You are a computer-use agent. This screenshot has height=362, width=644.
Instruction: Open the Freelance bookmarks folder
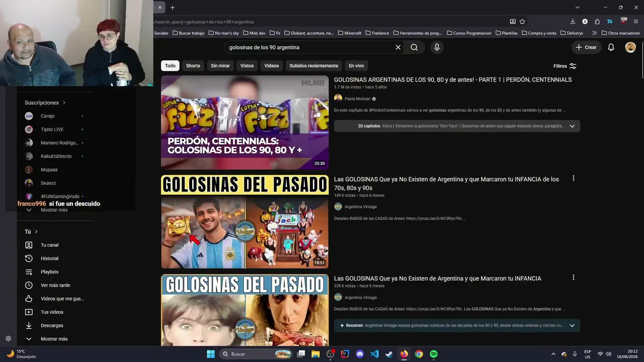(377, 33)
